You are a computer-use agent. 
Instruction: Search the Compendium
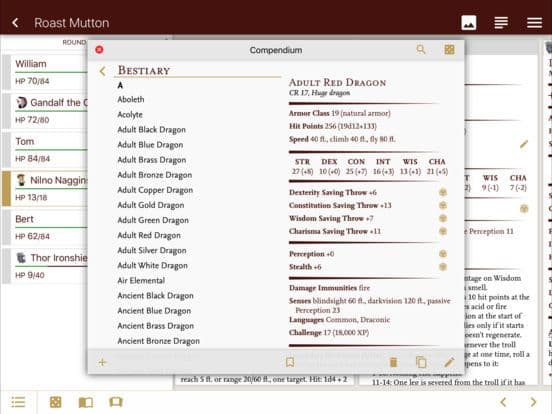[421, 50]
